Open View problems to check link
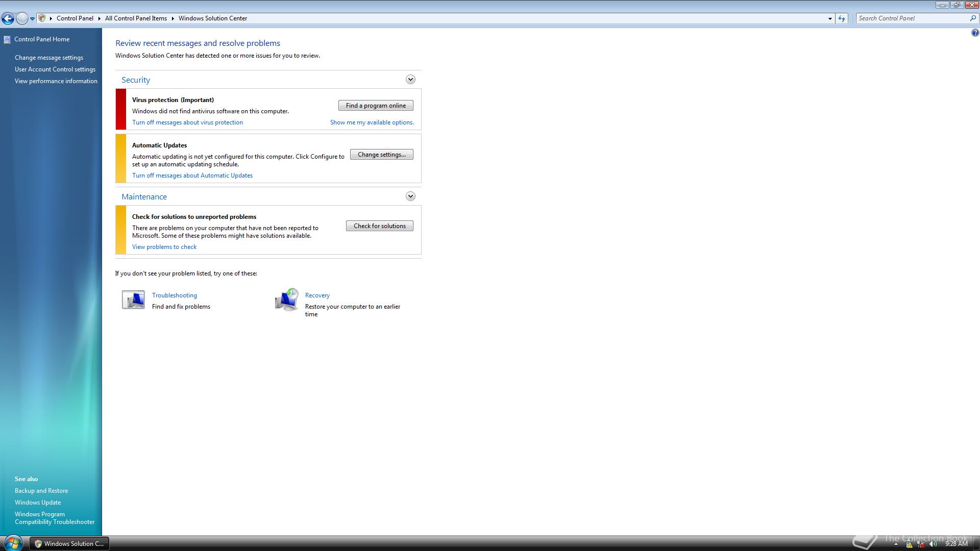Screen dimensions: 980x551 pos(164,247)
